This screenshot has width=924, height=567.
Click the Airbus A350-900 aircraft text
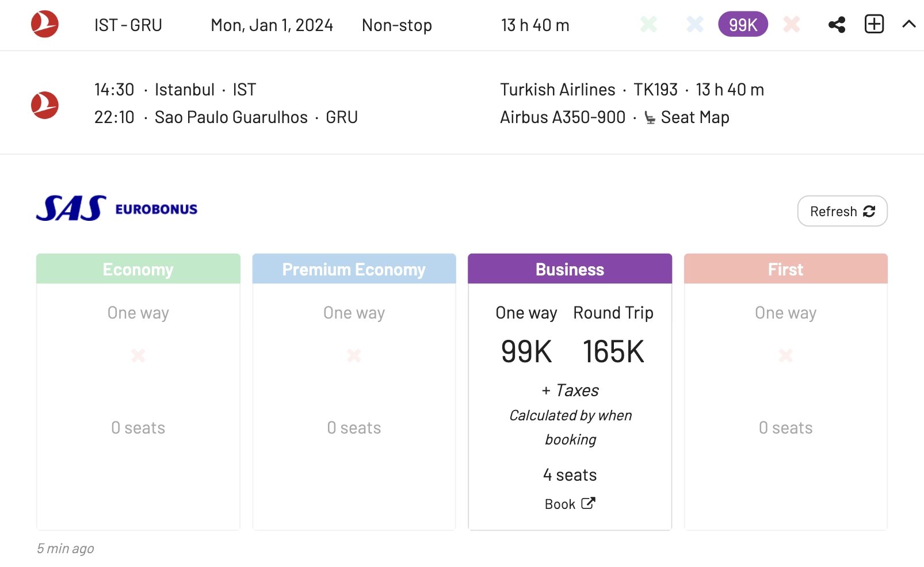point(563,117)
